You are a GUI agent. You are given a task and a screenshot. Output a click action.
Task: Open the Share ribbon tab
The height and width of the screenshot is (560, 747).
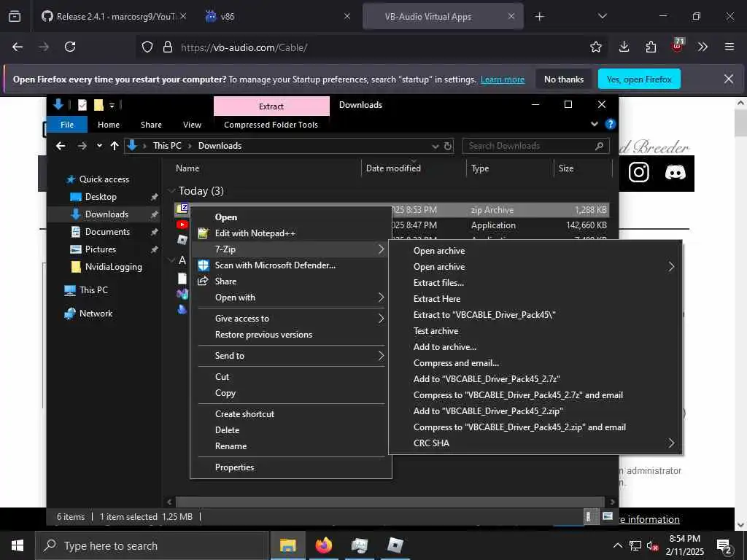click(x=151, y=125)
